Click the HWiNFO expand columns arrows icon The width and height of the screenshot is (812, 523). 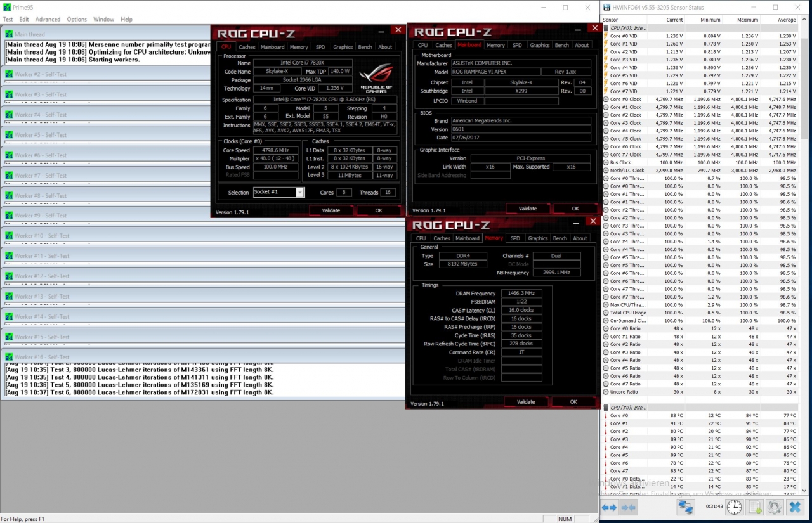[610, 507]
